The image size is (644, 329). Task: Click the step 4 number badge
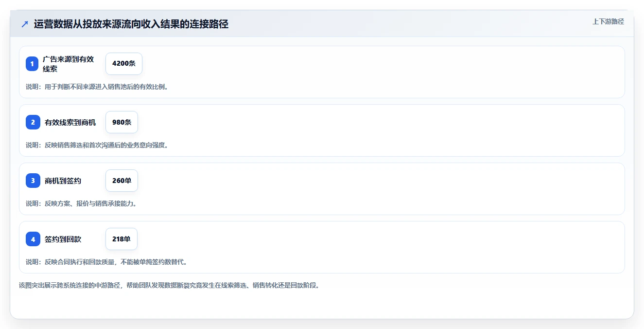(33, 239)
